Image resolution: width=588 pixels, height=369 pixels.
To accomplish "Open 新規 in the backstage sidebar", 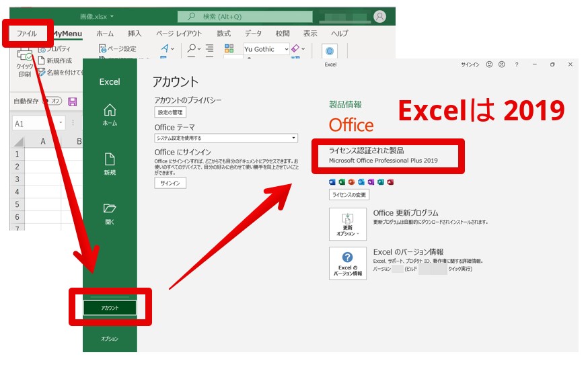I will (110, 164).
